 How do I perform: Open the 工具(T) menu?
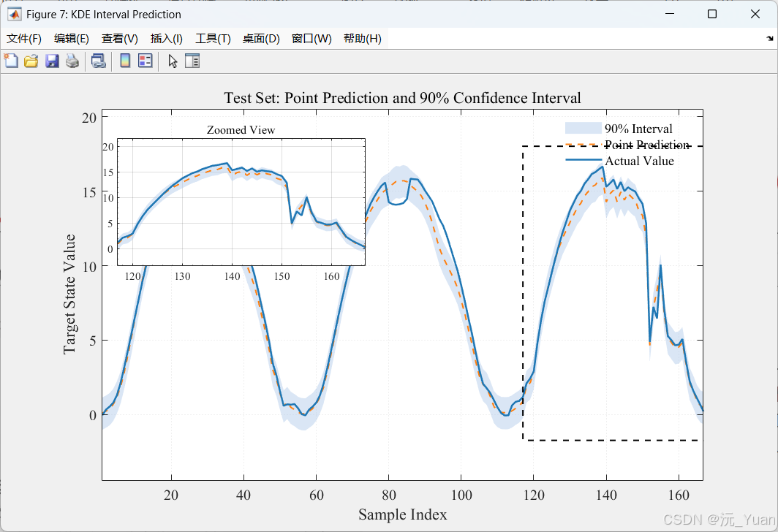pos(213,39)
